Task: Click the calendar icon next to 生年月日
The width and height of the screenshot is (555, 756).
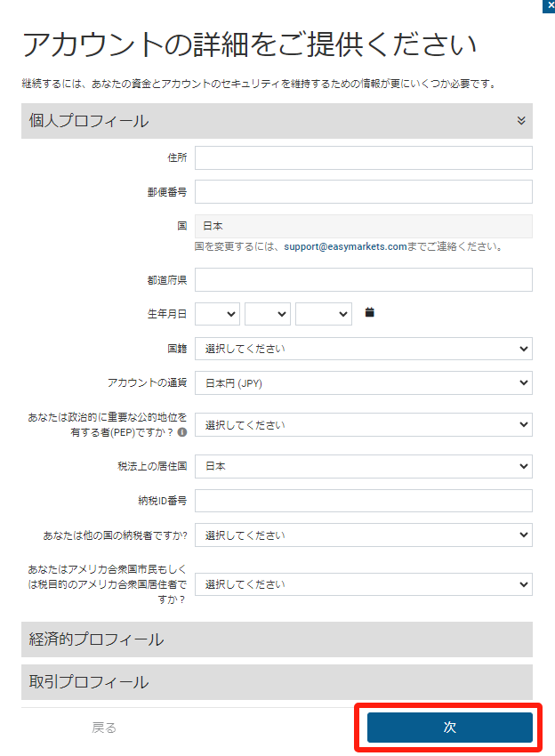Action: [x=369, y=312]
